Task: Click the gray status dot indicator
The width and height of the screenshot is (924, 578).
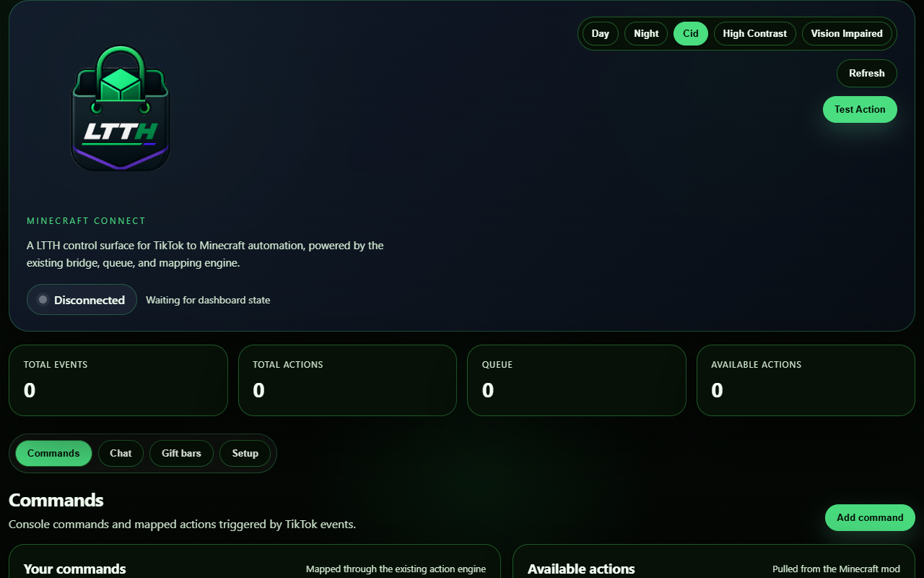Action: click(43, 300)
